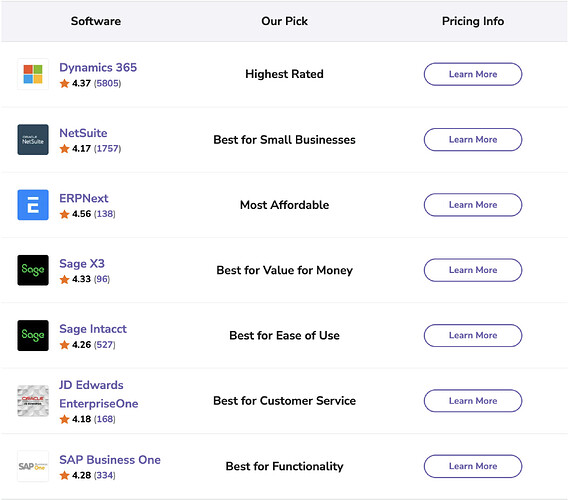Click the blue ERPNext logo icon

33,205
